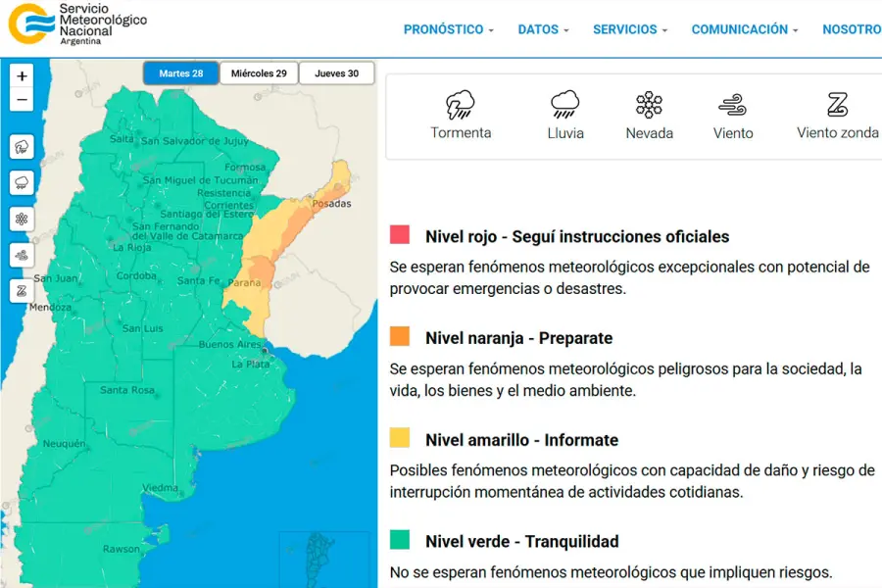Click San Salvador de Jujuy map label
This screenshot has height=588, width=882.
coord(195,141)
